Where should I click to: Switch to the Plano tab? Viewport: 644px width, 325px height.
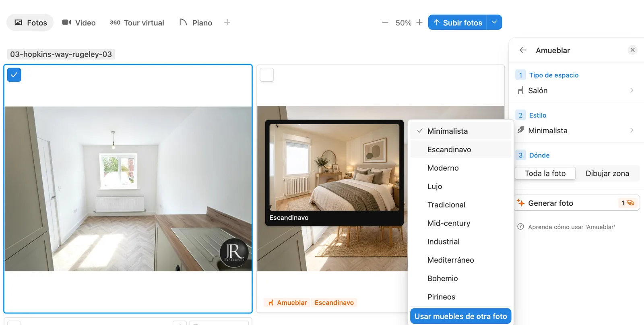[196, 23]
